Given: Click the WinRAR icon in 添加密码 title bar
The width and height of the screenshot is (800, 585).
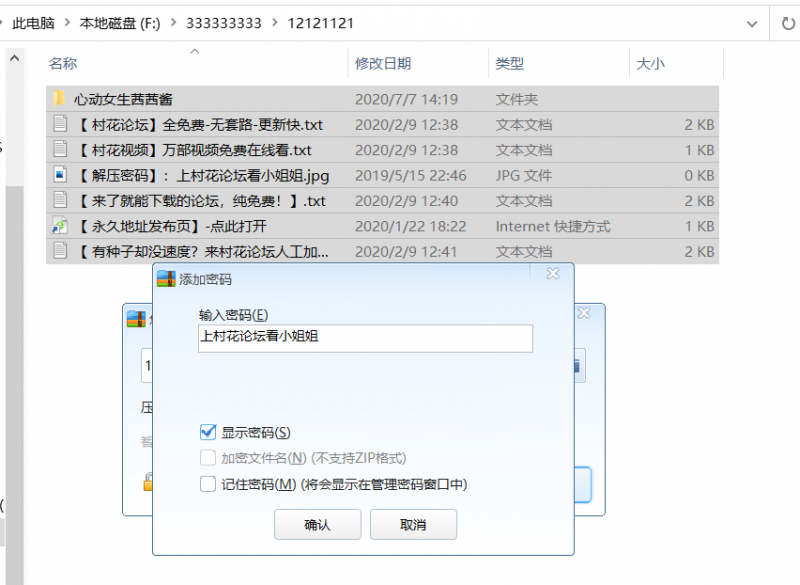Looking at the screenshot, I should tap(167, 279).
